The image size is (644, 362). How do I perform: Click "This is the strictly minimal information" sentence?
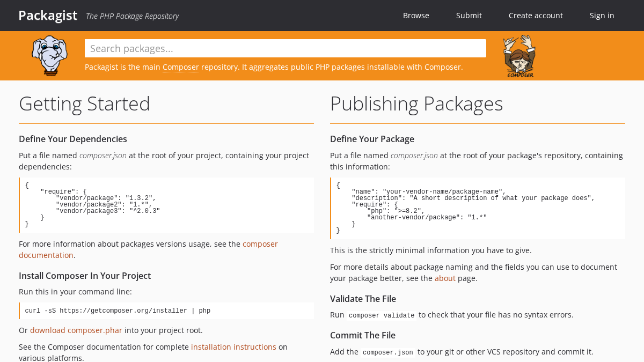click(x=431, y=250)
